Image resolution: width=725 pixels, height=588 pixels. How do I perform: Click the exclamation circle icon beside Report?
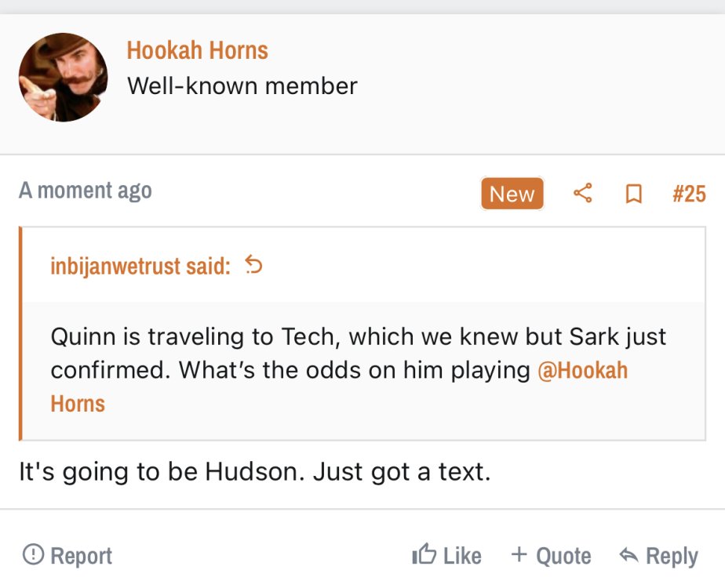pos(33,555)
